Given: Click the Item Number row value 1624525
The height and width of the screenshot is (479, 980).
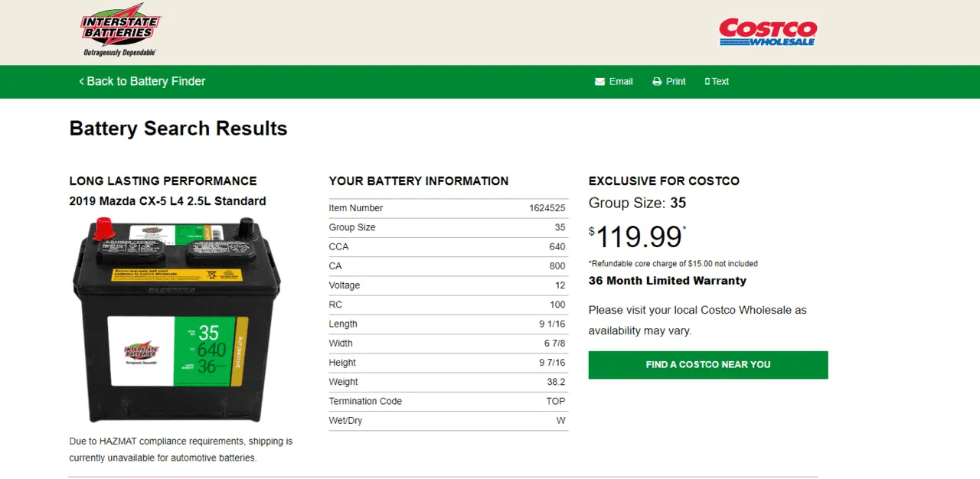Looking at the screenshot, I should point(547,208).
